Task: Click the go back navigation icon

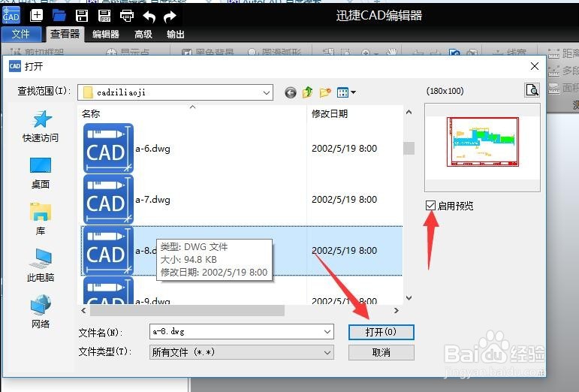Action: click(291, 92)
